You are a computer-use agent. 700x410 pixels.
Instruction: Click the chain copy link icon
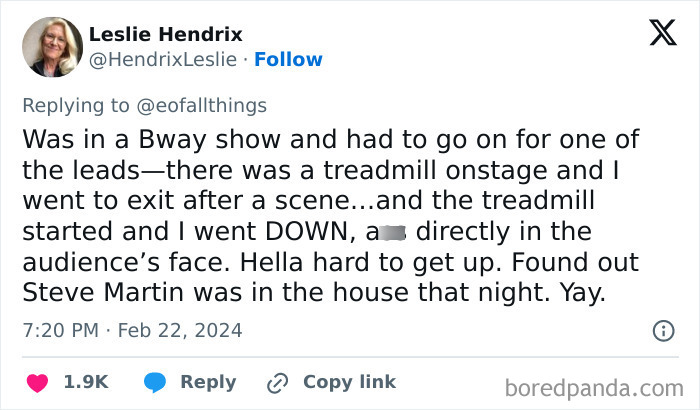coord(276,382)
